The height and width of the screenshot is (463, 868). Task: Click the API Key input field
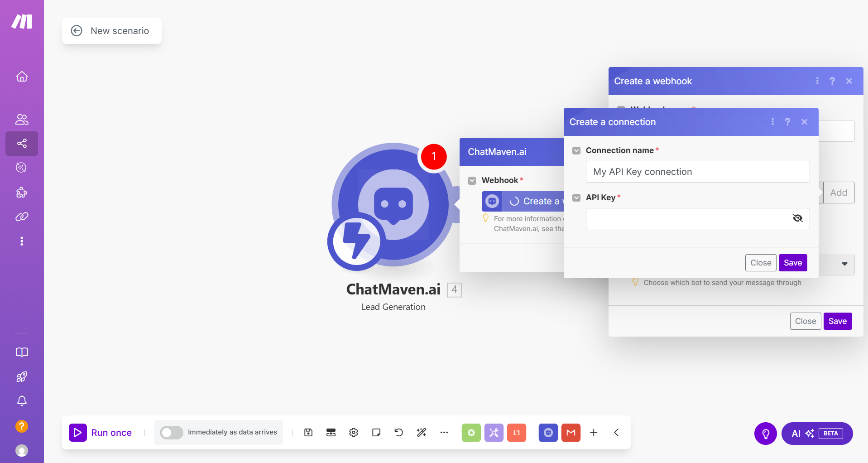[687, 218]
